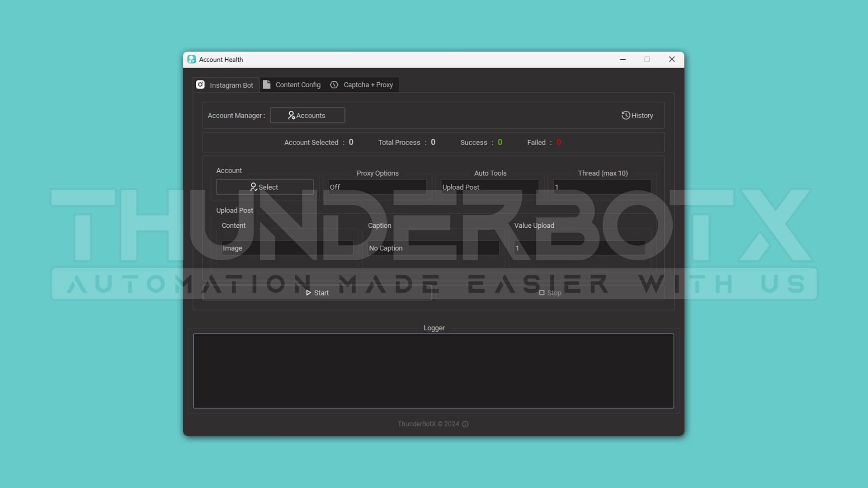Expand the Content dropdown set to Image
Viewport: 868px width, 488px height.
click(x=287, y=248)
